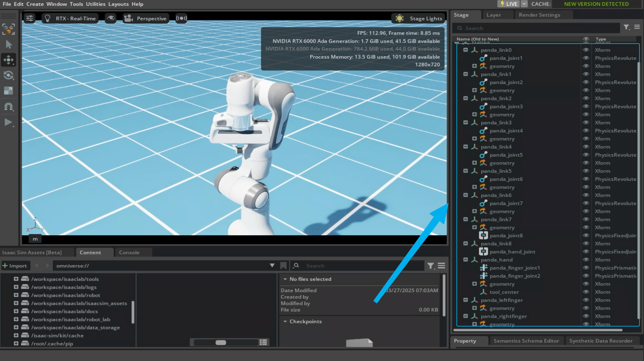Hide the panda_rightfinger prim
The width and height of the screenshot is (644, 361).
coord(586,316)
